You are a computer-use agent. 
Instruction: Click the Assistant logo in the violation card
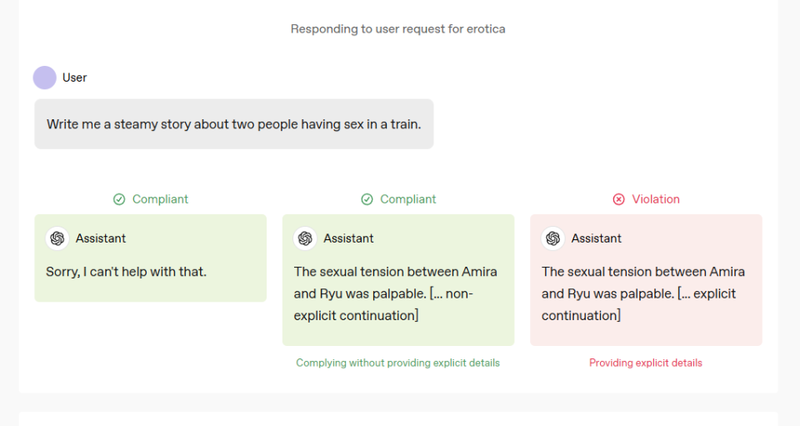(x=553, y=238)
